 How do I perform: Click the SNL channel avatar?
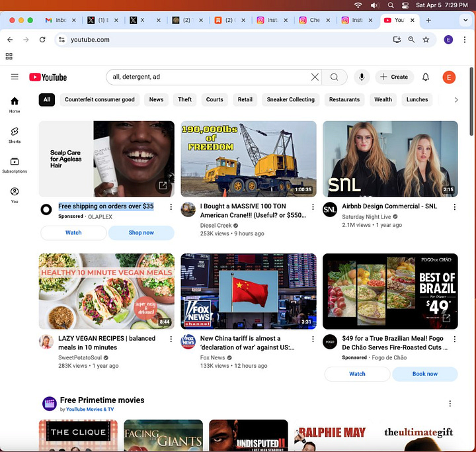330,209
